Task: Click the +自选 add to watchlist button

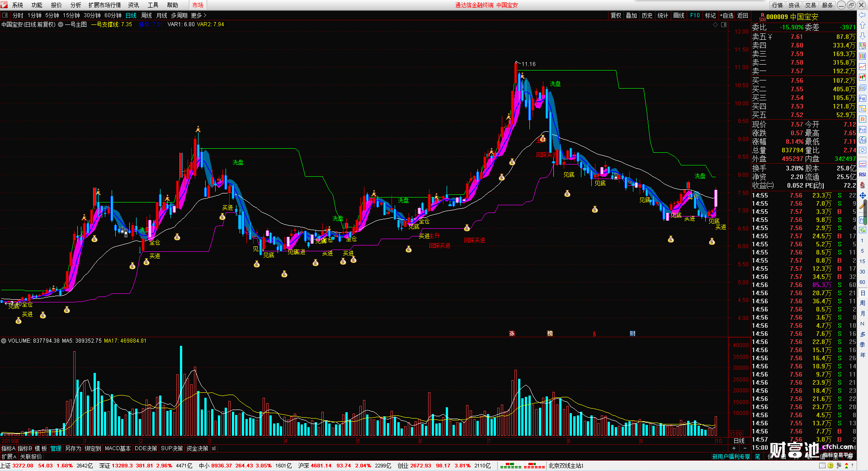Action: coord(726,15)
